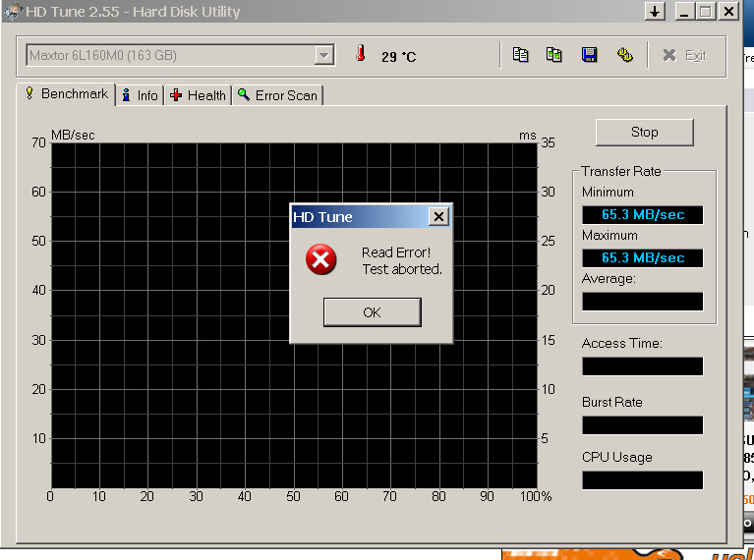Click the CPU Usage value field
Screen dimensions: 754x560
coord(643,480)
